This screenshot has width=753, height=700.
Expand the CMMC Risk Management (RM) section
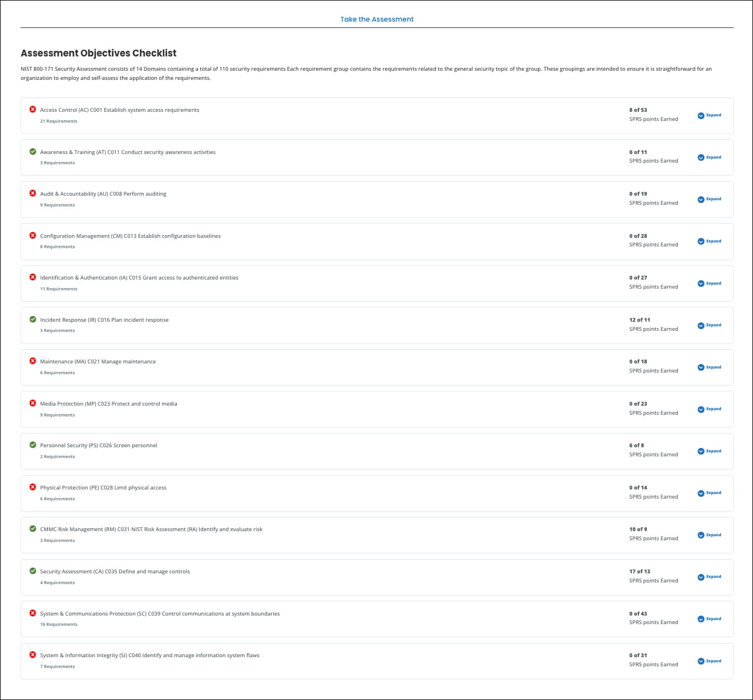pos(709,535)
